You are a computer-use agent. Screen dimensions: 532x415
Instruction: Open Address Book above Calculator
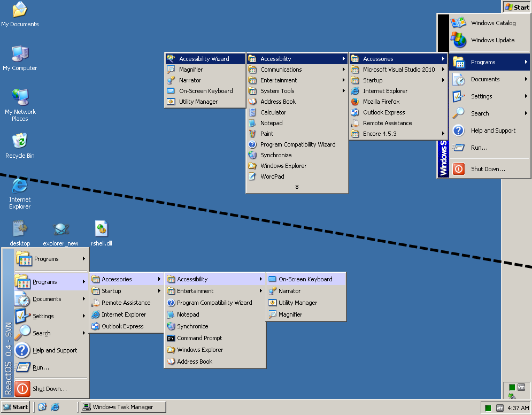(x=297, y=102)
